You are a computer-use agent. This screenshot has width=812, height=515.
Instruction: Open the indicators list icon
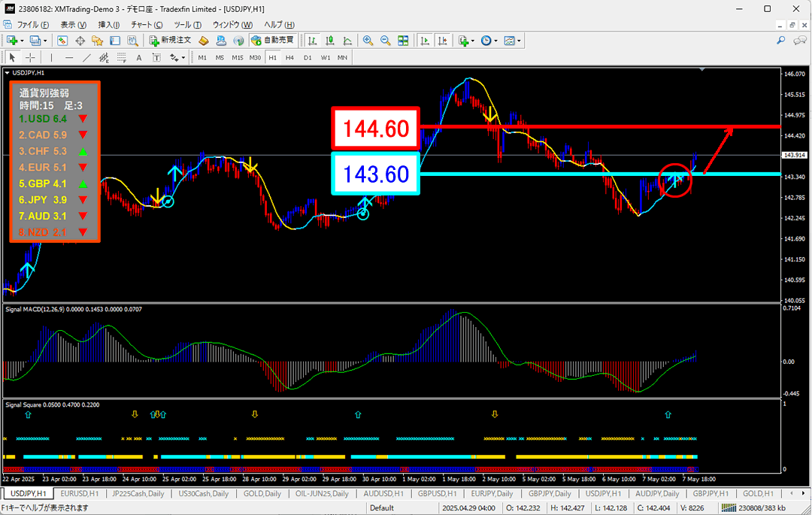point(463,41)
